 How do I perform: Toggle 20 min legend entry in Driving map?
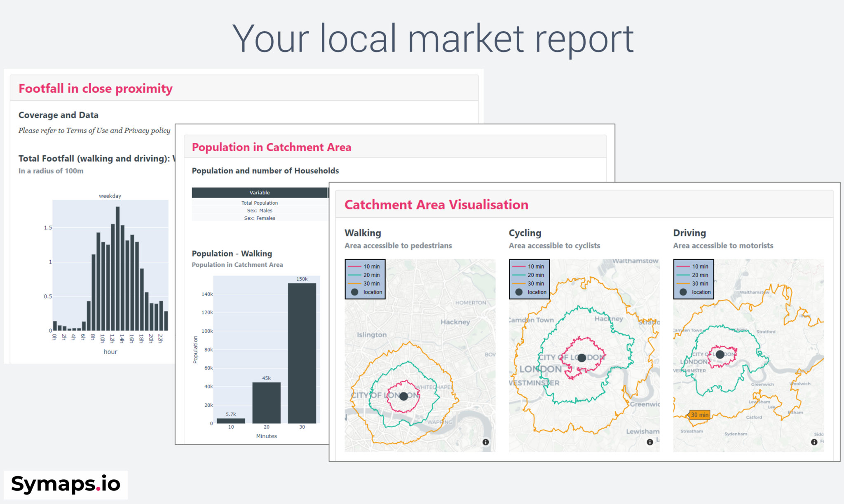(x=693, y=275)
